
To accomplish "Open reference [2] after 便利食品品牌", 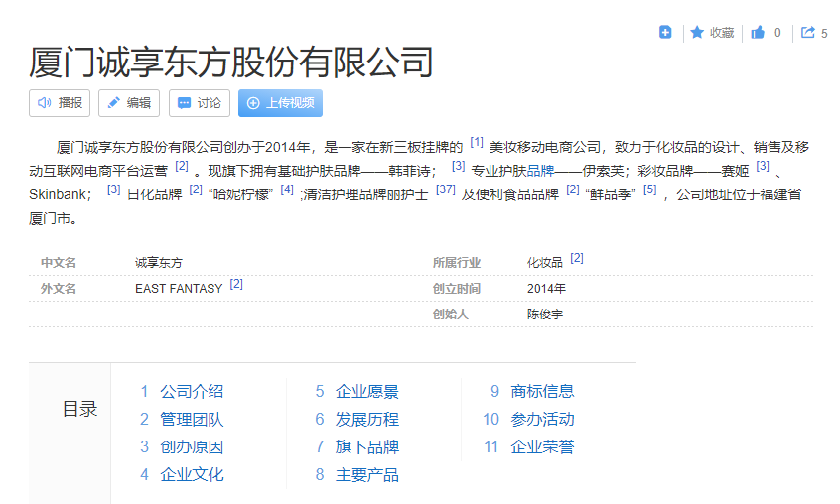I will (573, 189).
